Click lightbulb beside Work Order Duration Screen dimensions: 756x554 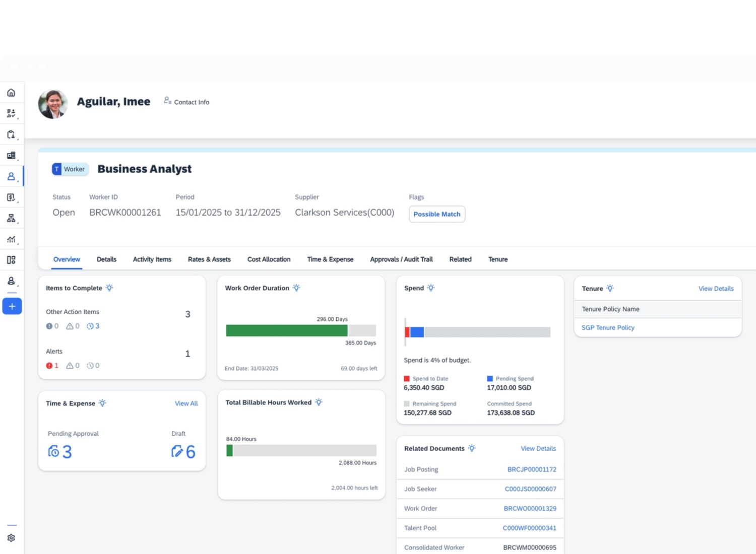coord(296,288)
